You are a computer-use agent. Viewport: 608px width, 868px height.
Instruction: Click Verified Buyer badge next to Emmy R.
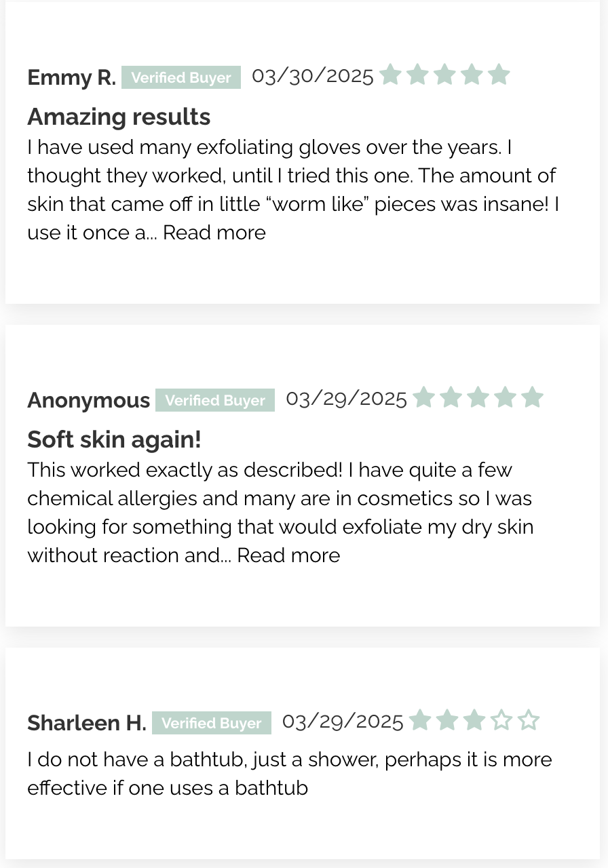(181, 77)
